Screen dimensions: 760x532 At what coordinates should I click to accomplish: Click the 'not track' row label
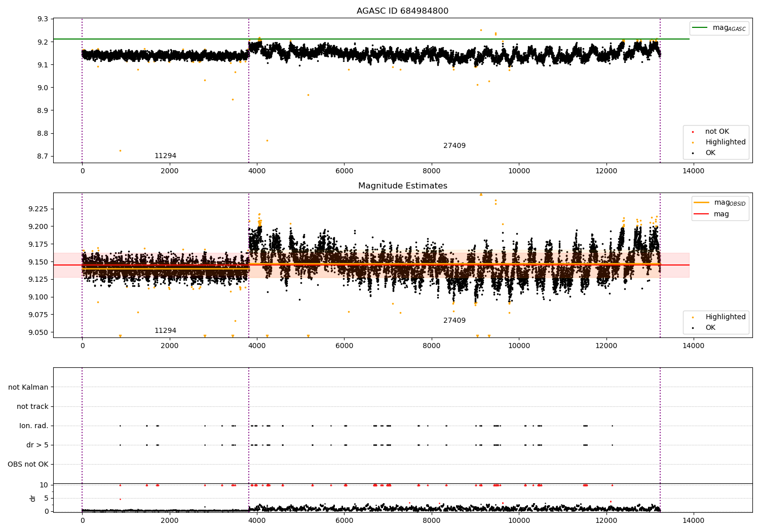coord(32,407)
